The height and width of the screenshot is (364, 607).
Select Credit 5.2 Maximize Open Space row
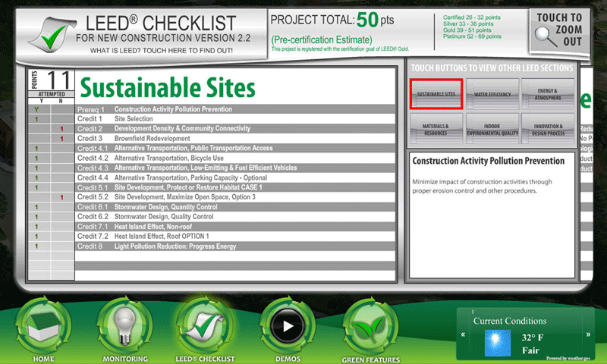tap(235, 197)
